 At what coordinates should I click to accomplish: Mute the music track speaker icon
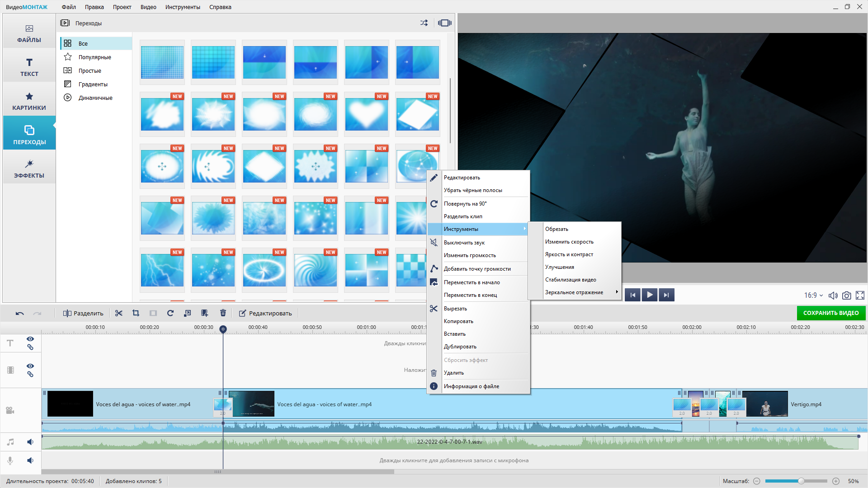click(30, 442)
